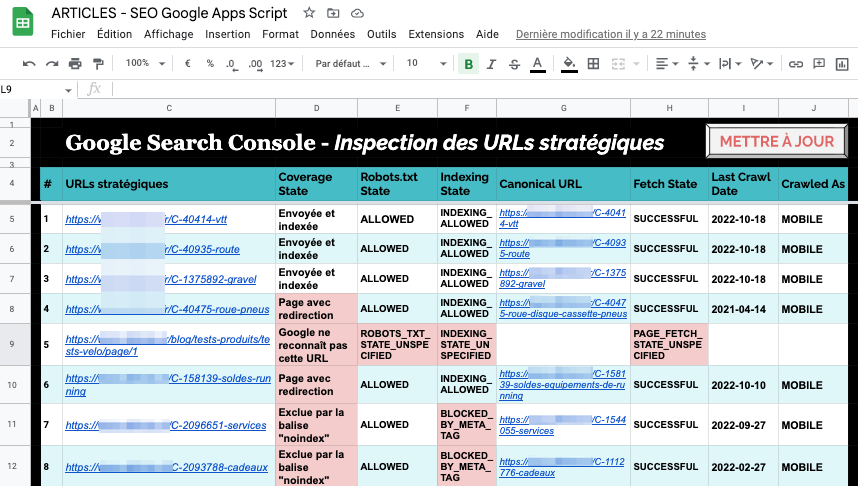Redo the last action
This screenshot has width=858, height=486.
(x=52, y=64)
